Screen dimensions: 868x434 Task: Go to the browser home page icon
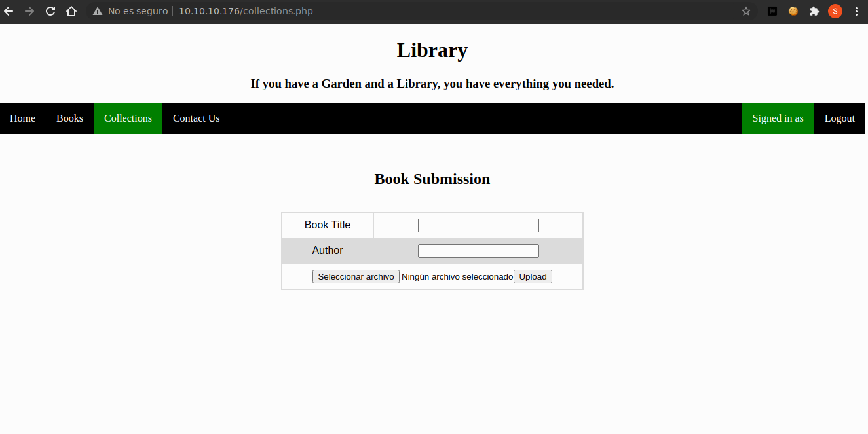click(x=71, y=11)
